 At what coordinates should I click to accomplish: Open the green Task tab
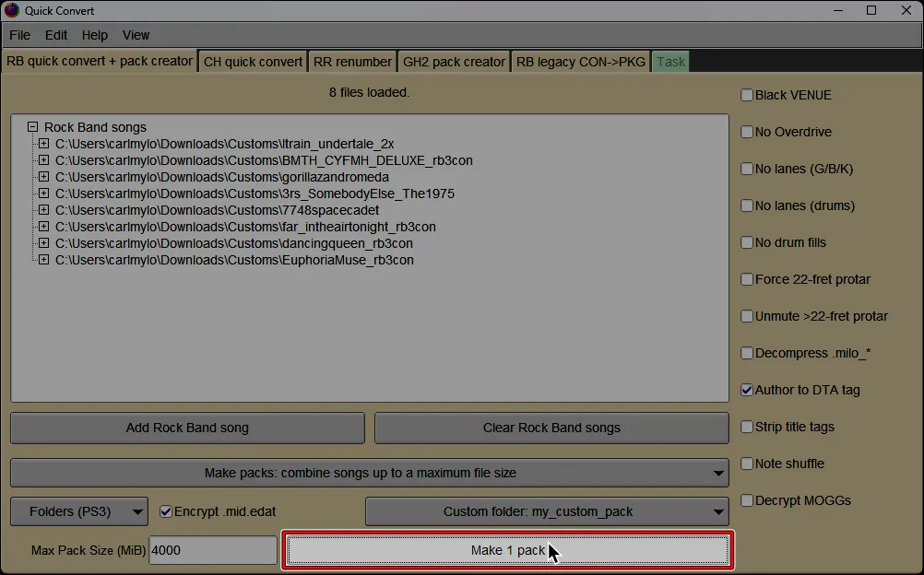670,62
